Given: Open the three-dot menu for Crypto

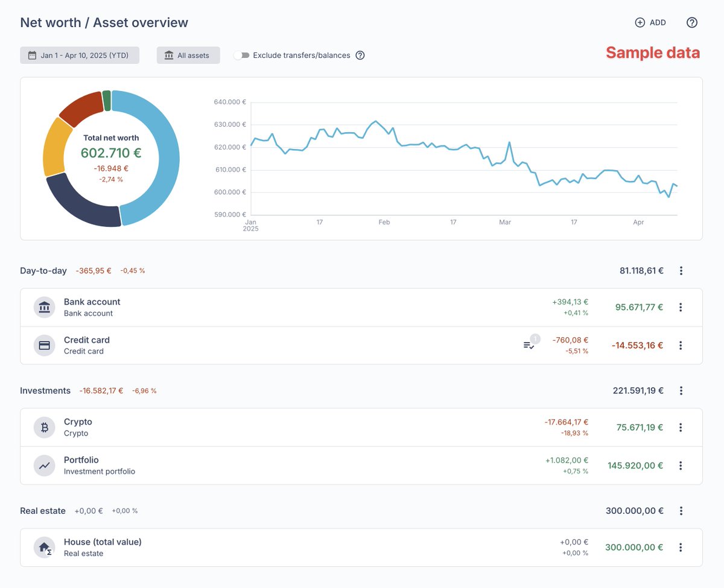Looking at the screenshot, I should [x=681, y=427].
